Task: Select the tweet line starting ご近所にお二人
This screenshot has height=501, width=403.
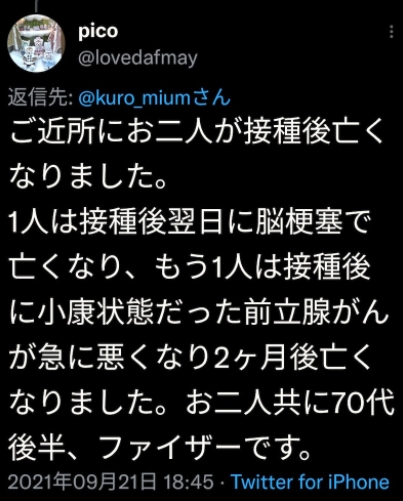Action: pos(196,132)
